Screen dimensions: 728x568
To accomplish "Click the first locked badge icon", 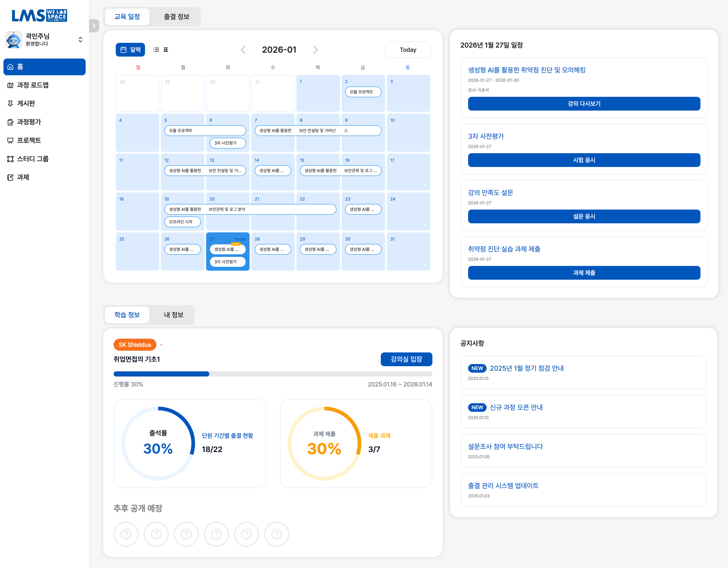I will pyautogui.click(x=126, y=534).
